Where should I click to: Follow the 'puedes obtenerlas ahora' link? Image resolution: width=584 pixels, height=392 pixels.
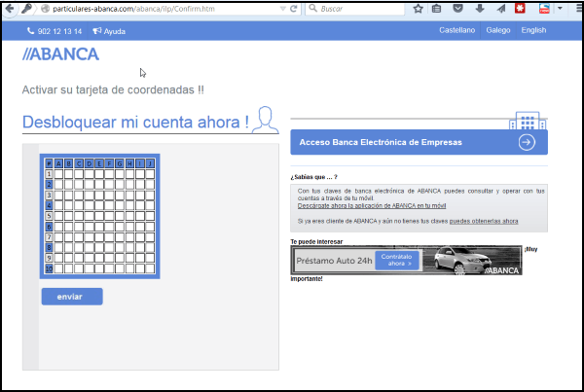pos(484,221)
